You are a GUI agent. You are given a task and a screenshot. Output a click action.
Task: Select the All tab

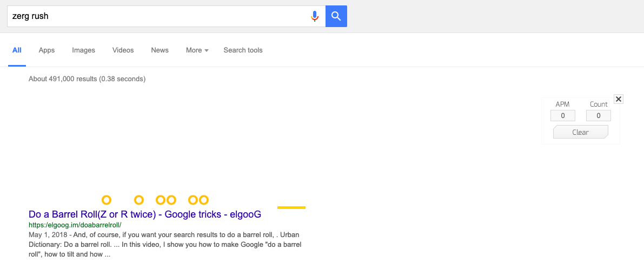(17, 50)
